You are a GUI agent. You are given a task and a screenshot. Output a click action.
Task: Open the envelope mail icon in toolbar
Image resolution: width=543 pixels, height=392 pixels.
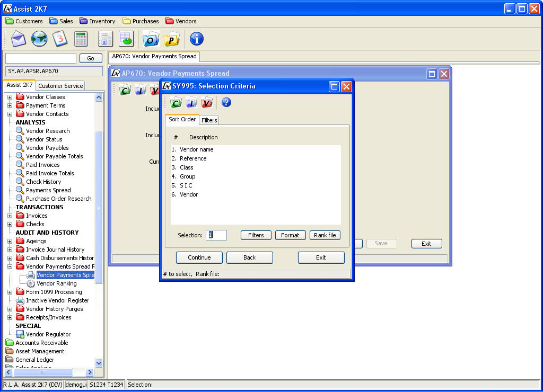pyautogui.click(x=19, y=39)
